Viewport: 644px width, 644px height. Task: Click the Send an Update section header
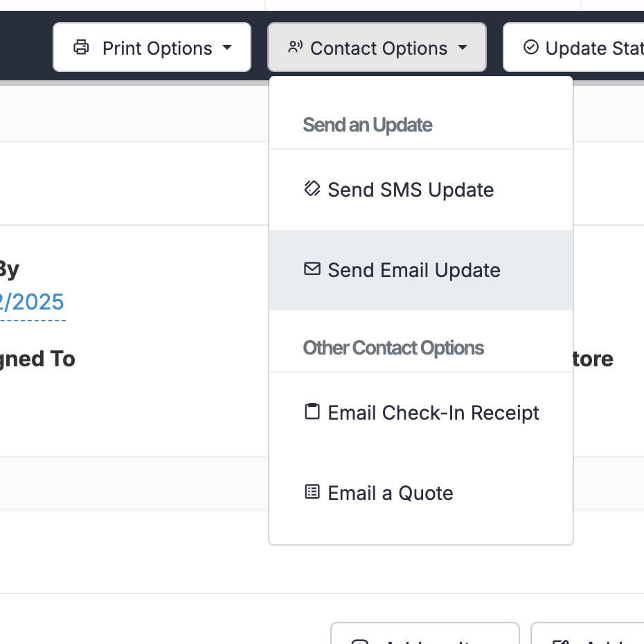368,125
